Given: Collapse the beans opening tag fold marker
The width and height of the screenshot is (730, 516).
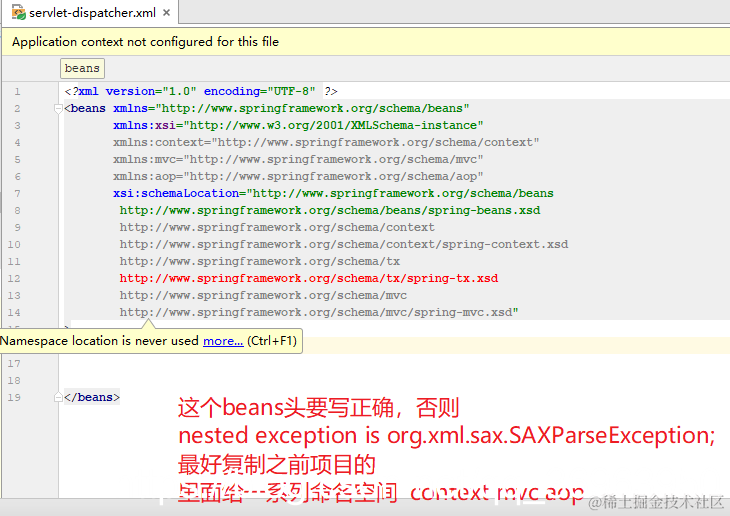Looking at the screenshot, I should coord(58,109).
